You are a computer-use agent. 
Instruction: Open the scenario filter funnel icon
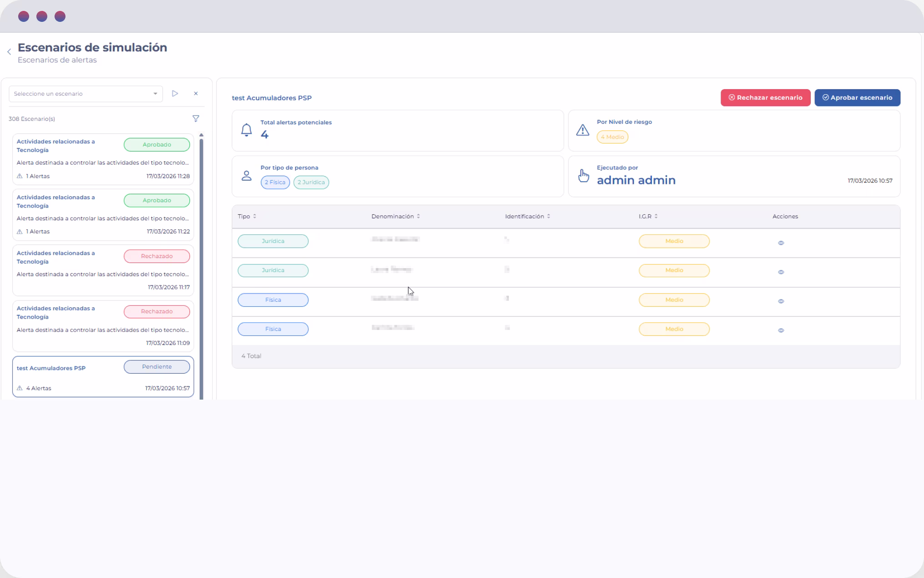[196, 119]
